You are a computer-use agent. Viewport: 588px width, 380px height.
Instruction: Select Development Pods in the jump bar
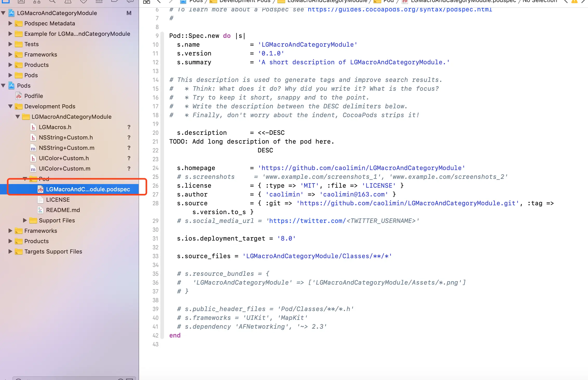[244, 1]
